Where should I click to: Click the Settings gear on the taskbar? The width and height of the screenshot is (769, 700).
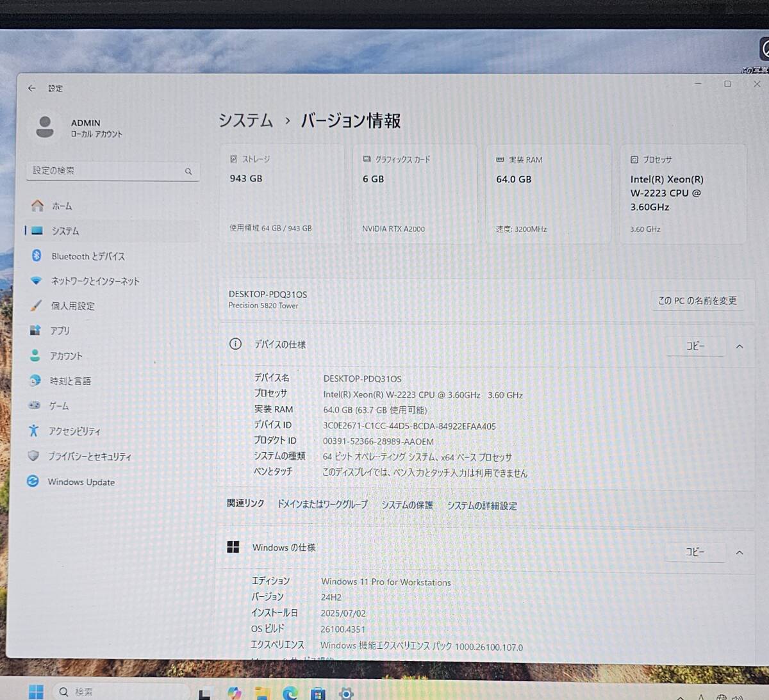(346, 694)
